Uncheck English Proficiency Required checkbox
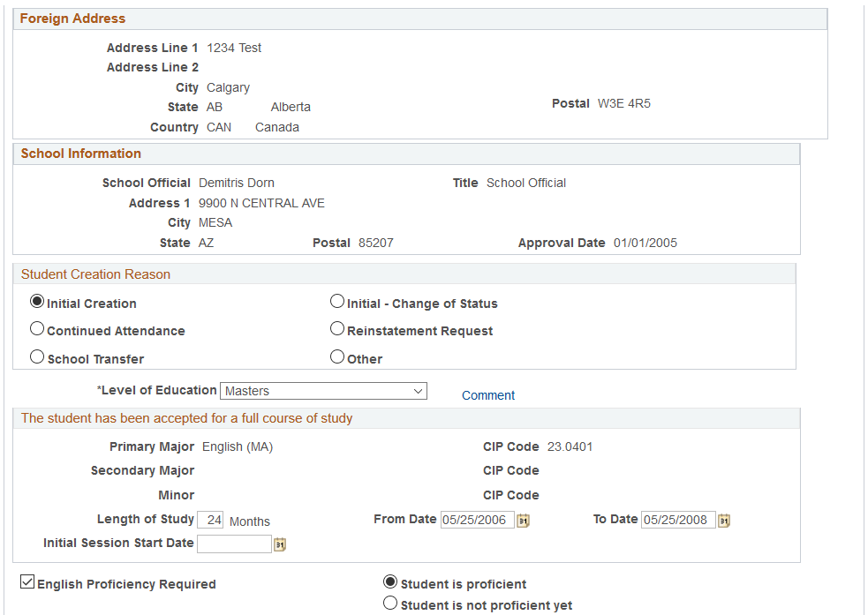Viewport: 868px width, 615px height. (27, 581)
